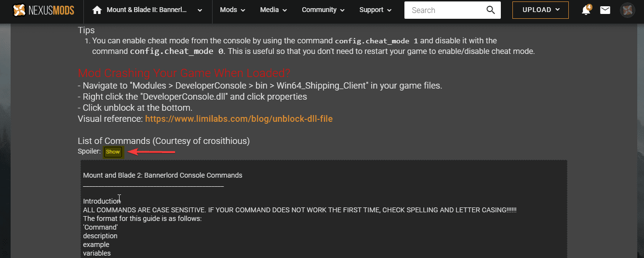The height and width of the screenshot is (258, 644).
Task: Show the spoiler list of commands
Action: tap(113, 152)
